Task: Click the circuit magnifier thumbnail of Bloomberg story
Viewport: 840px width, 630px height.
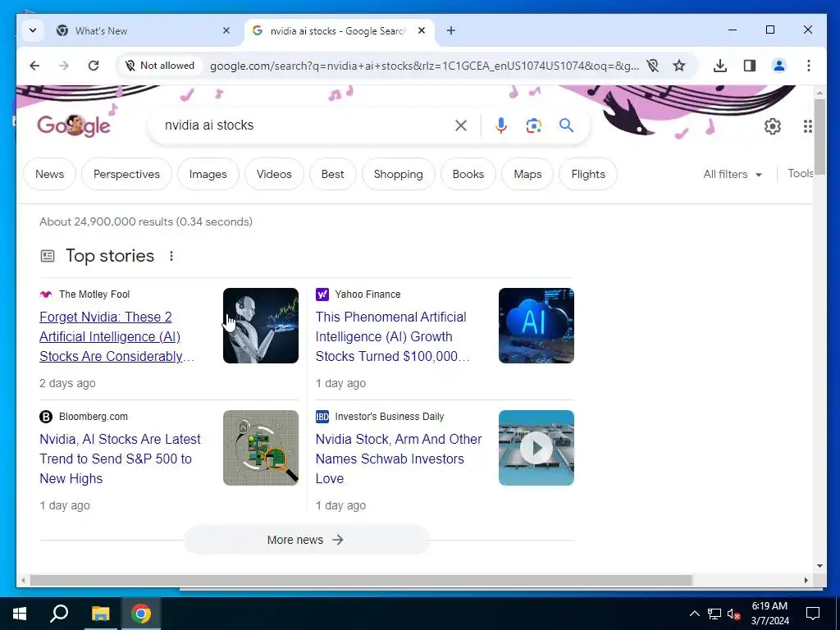Action: click(x=261, y=448)
